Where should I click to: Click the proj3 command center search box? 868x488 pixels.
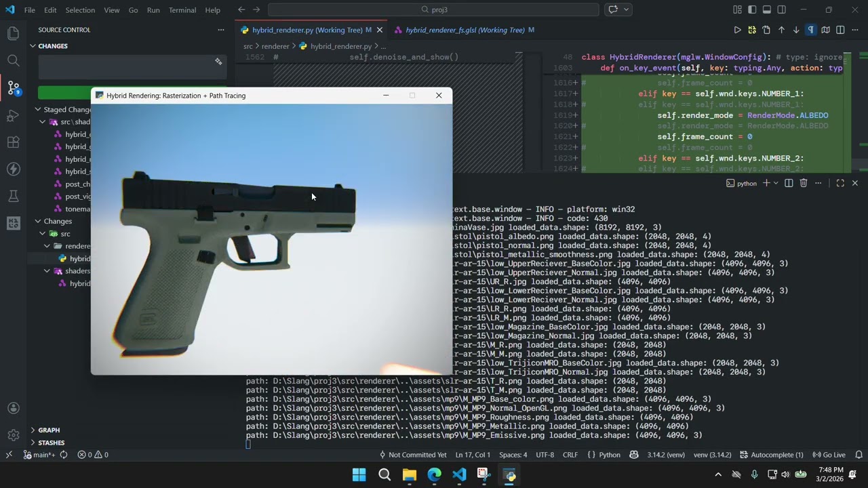(434, 9)
